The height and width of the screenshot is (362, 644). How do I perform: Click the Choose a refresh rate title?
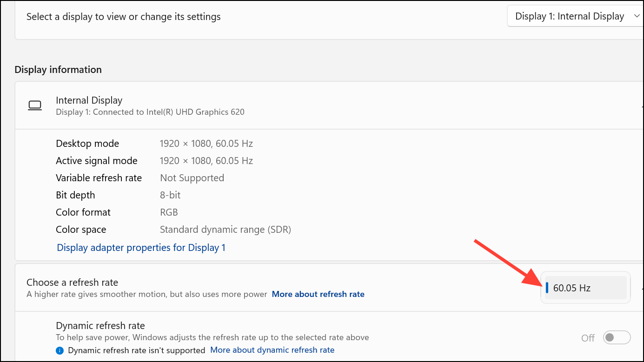click(x=72, y=283)
